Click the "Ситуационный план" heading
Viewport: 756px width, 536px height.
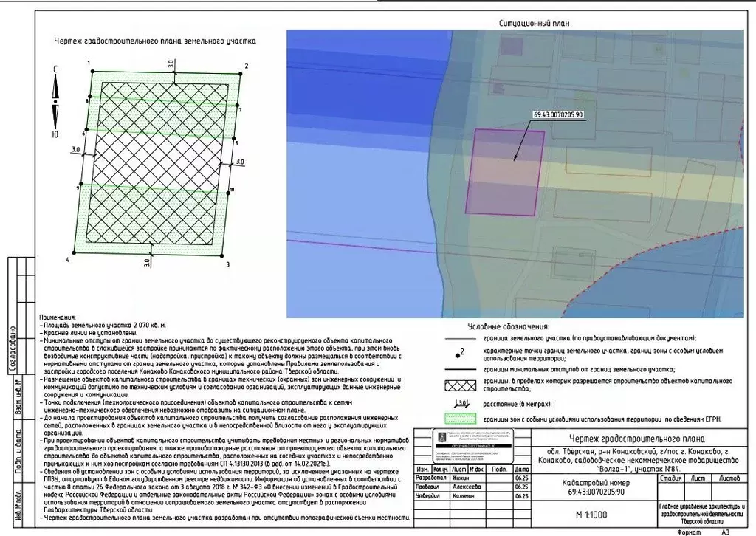tap(535, 23)
